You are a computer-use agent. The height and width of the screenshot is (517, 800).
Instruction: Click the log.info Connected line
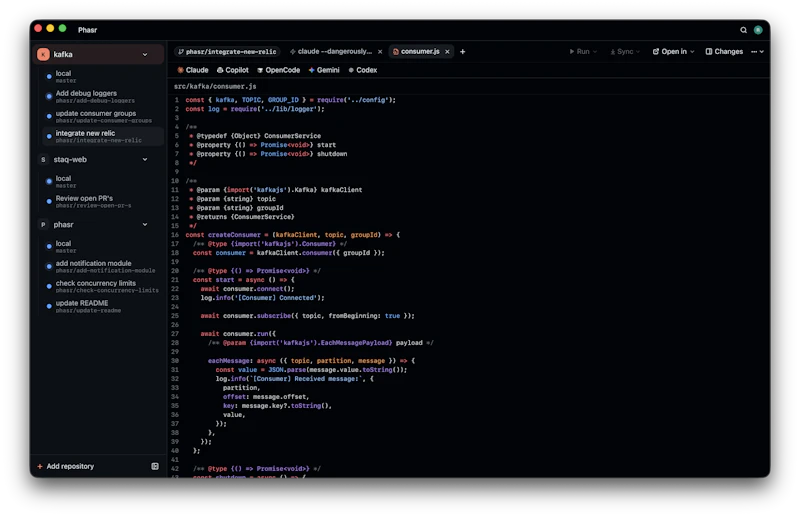262,298
